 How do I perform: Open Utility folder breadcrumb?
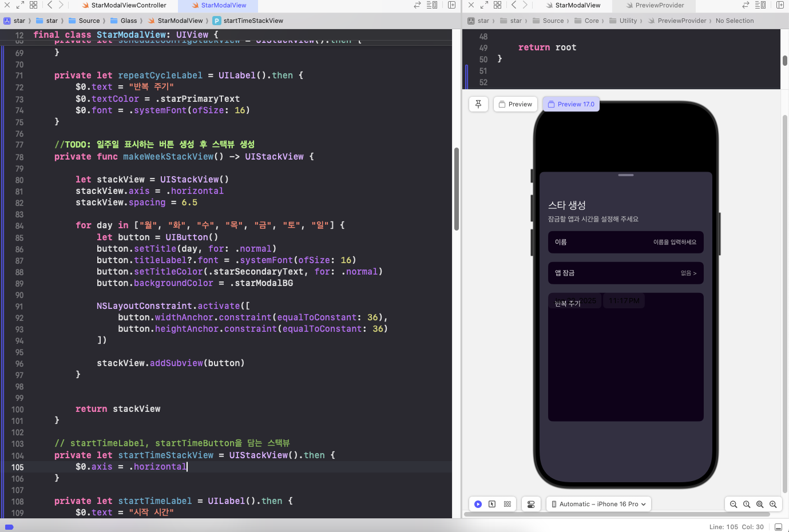pos(623,21)
